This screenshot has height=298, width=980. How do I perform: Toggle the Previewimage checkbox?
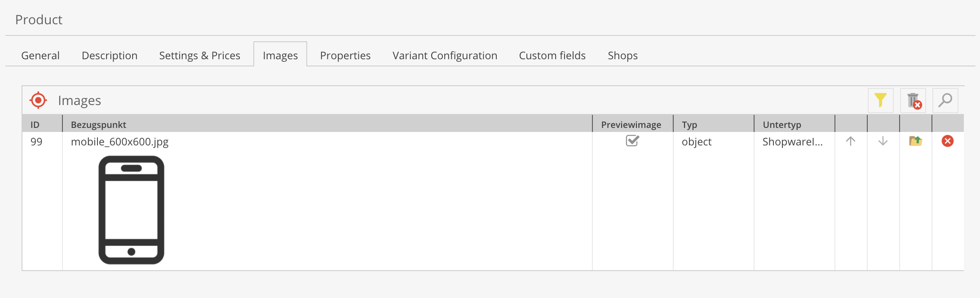[632, 141]
